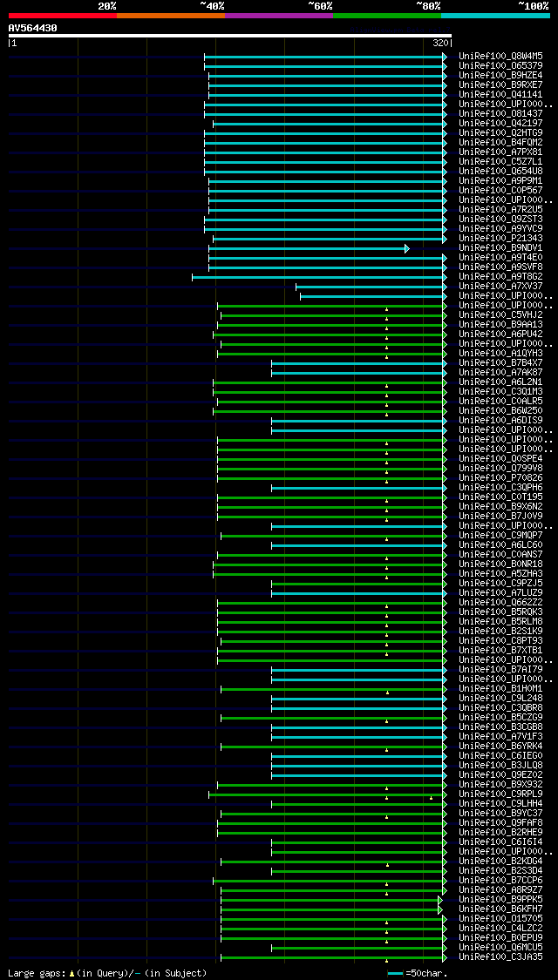Open the UniRef100_C0T195 hit
558x980 pixels.
tap(500, 497)
